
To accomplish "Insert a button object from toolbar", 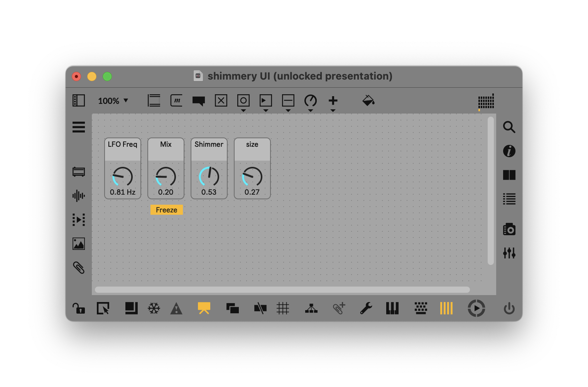I will coord(243,101).
